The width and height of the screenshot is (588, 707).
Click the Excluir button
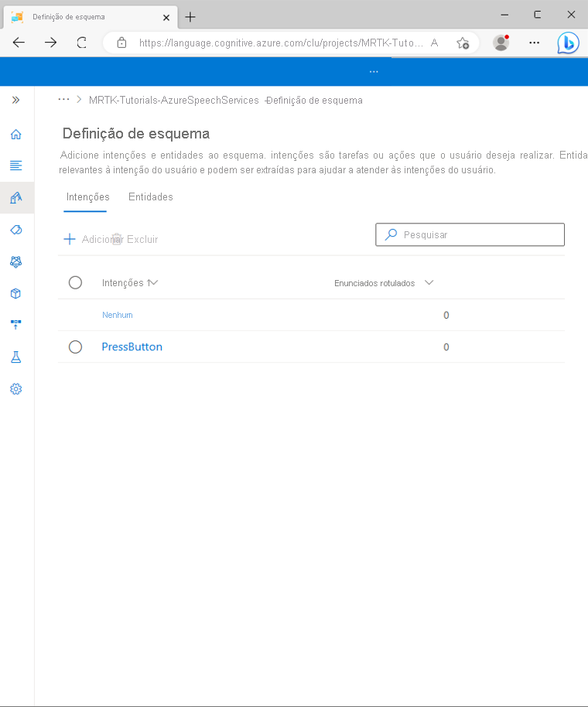click(135, 239)
